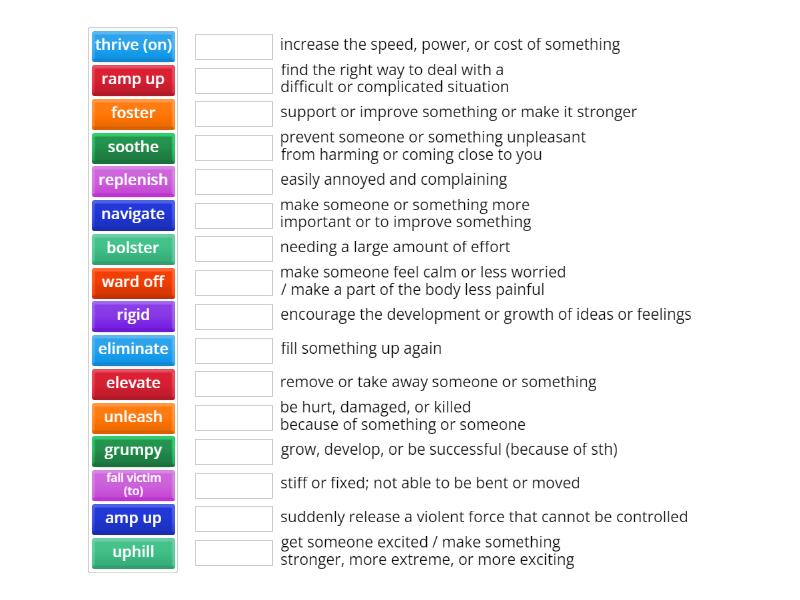Screen dimensions: 800x600
Task: Click the answer box next to 'fill something up again'
Action: (233, 349)
